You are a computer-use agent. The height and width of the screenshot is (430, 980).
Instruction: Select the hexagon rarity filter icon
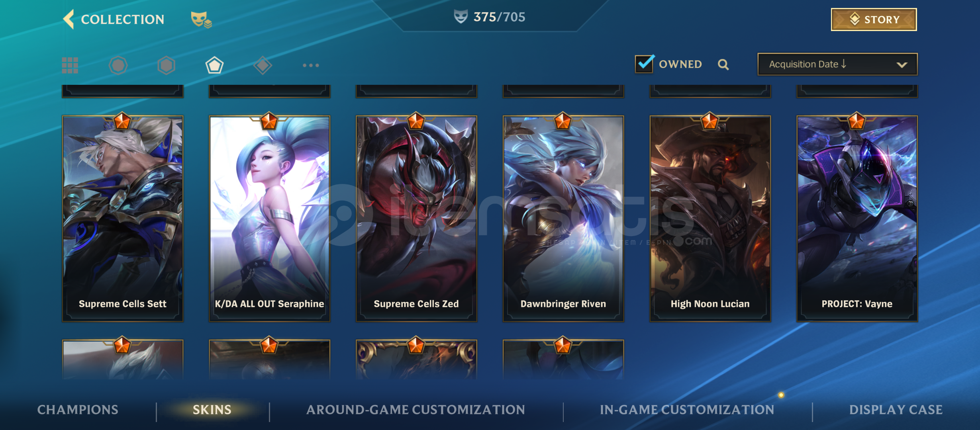(x=167, y=65)
